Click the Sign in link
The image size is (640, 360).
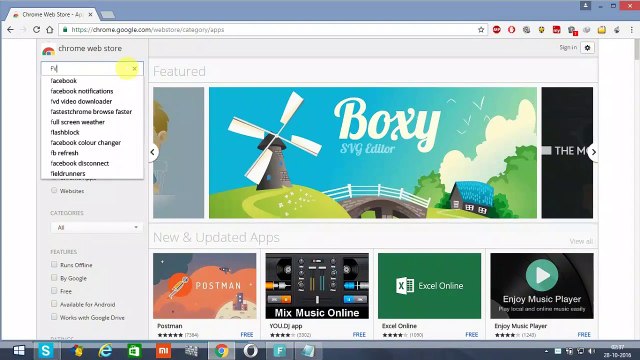568,47
